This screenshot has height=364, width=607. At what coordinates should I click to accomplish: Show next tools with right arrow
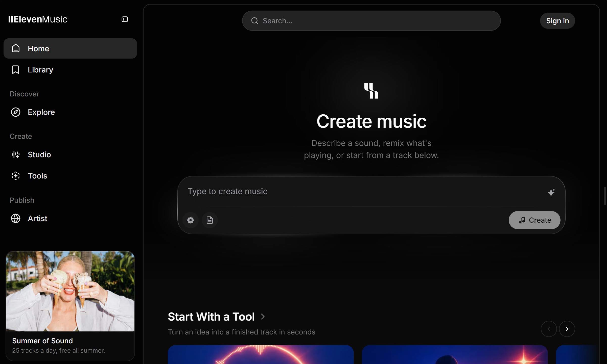(x=567, y=329)
